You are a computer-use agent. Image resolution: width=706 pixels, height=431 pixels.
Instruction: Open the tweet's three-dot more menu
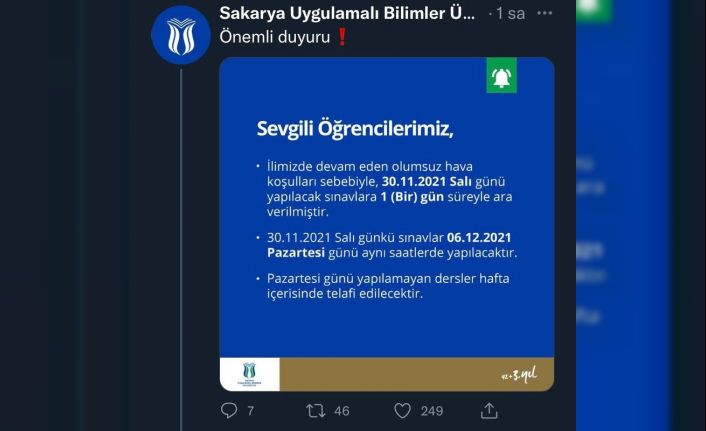coord(544,14)
